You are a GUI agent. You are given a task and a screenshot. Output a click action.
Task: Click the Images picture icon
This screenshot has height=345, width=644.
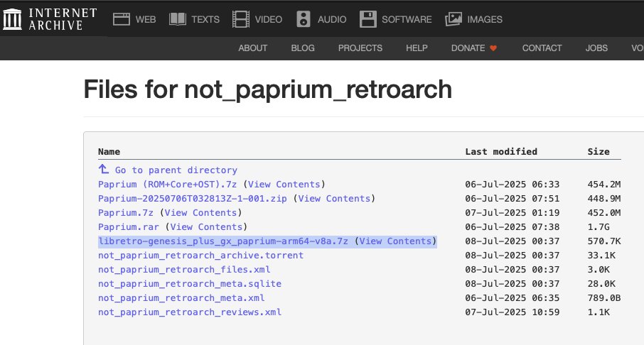(454, 19)
